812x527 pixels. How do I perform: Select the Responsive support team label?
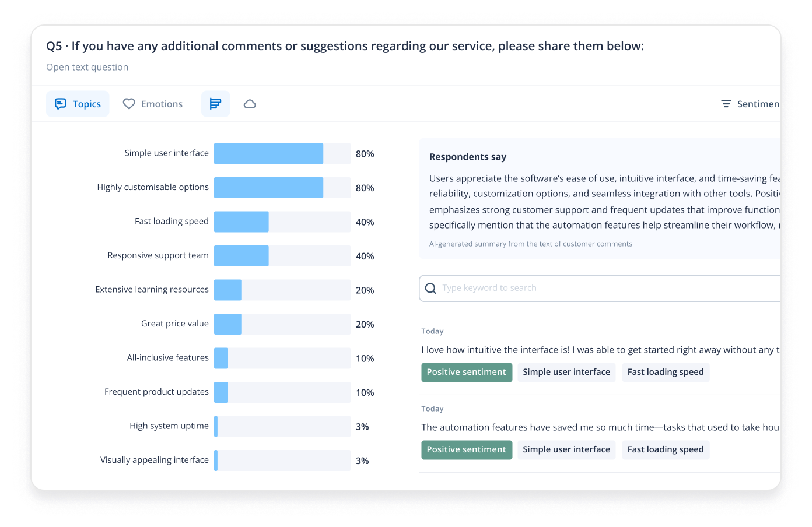(x=157, y=255)
